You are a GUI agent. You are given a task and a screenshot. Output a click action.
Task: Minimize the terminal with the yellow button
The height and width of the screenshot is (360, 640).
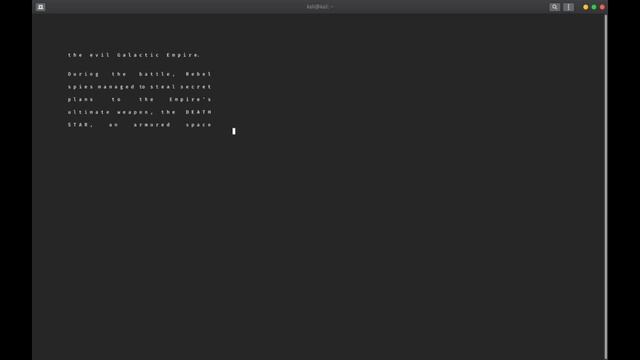point(586,7)
